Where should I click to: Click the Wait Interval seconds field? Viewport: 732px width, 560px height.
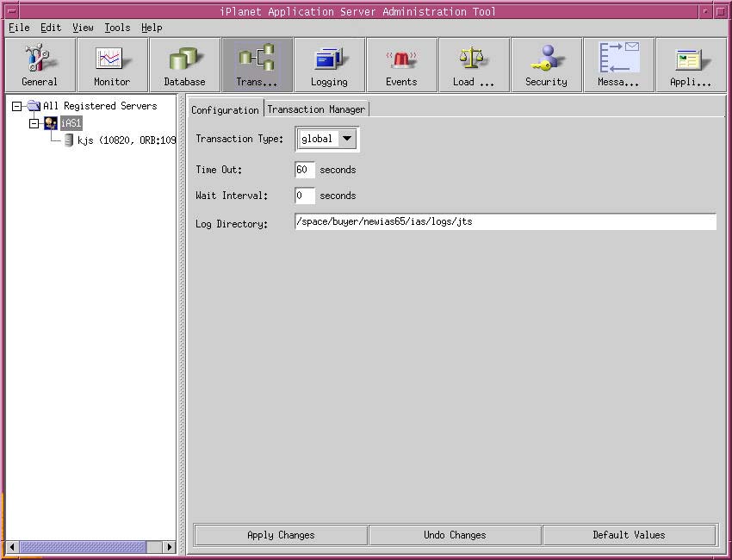(x=304, y=196)
